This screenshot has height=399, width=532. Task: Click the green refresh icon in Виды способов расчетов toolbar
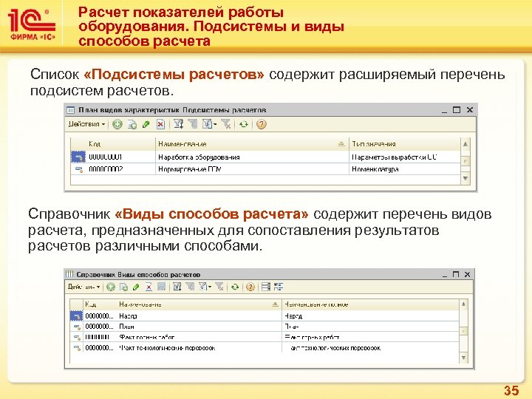coord(235,287)
